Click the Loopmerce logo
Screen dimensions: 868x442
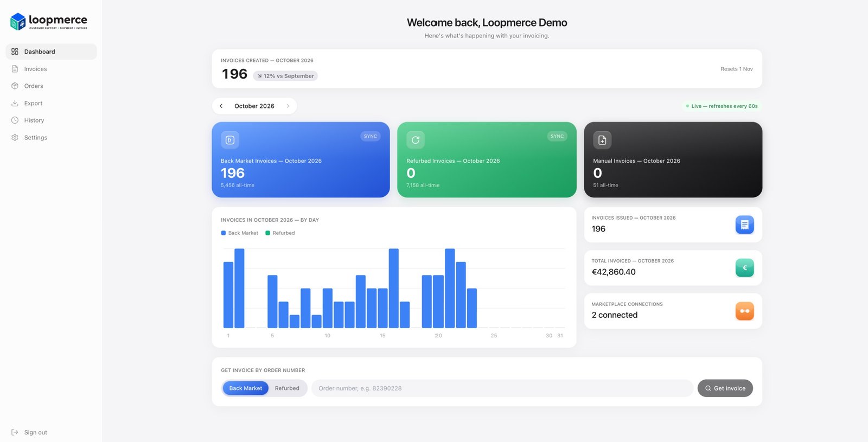pyautogui.click(x=49, y=22)
